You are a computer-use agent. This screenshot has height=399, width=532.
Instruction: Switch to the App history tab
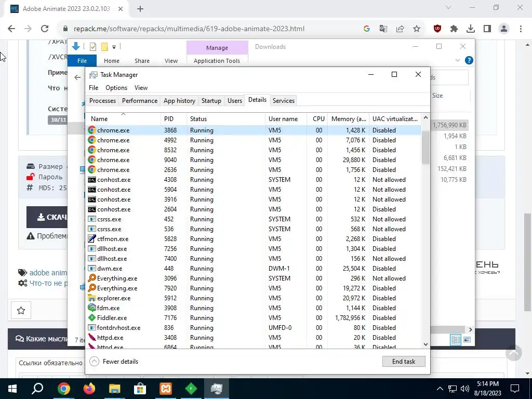pyautogui.click(x=179, y=101)
